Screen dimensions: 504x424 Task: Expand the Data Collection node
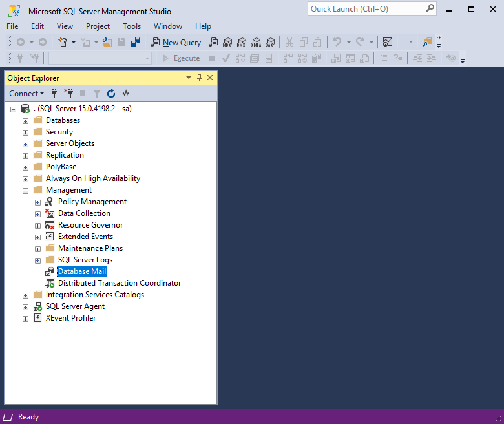tap(37, 214)
